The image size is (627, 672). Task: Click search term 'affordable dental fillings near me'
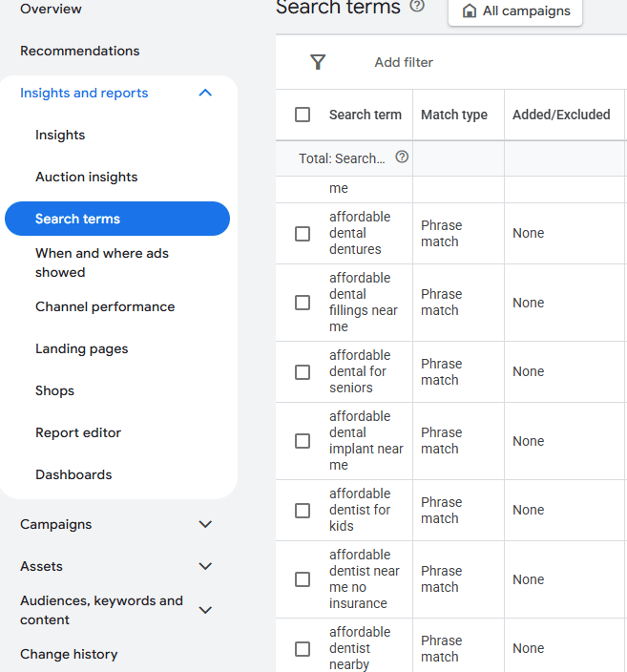[x=364, y=303]
